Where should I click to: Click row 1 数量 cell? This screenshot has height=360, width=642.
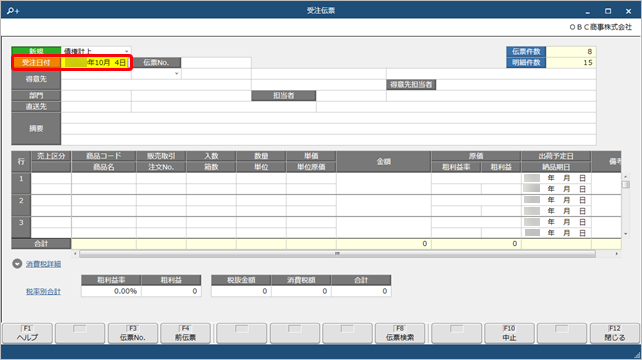tap(261, 178)
